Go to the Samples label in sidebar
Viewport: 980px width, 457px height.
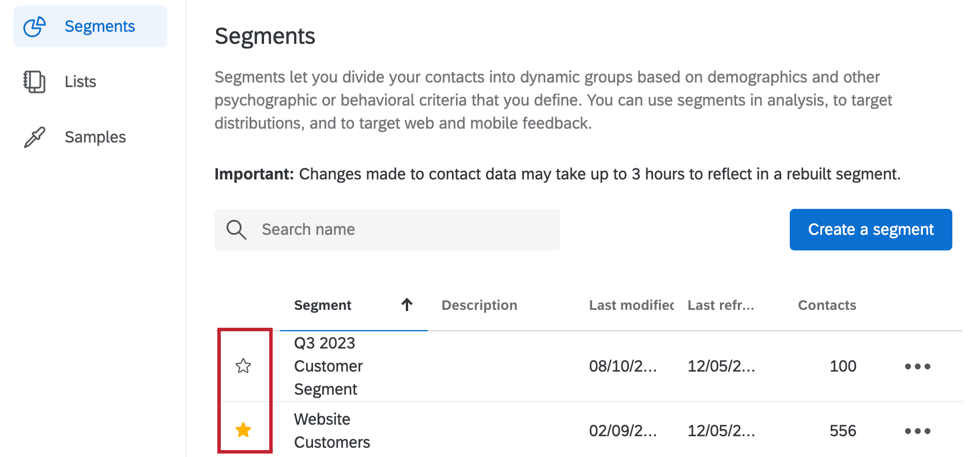pyautogui.click(x=95, y=137)
